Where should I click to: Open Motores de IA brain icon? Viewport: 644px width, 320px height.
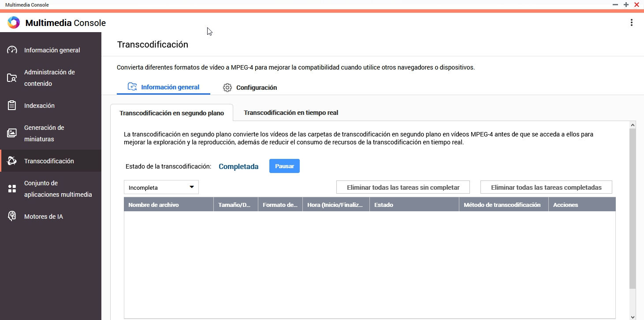point(12,216)
